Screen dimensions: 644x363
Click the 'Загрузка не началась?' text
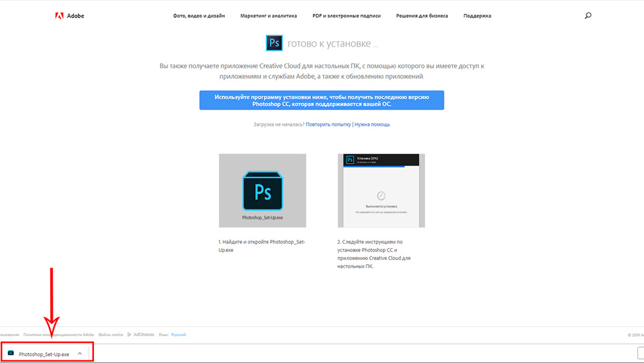coord(279,124)
